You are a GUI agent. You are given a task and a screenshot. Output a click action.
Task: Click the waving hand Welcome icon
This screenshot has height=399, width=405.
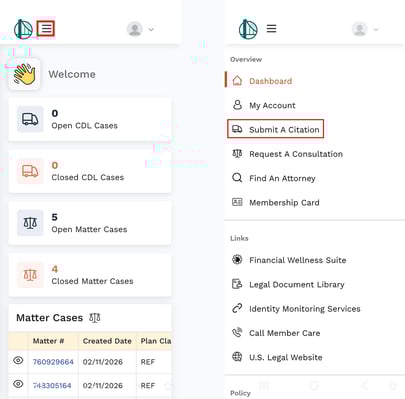click(24, 74)
